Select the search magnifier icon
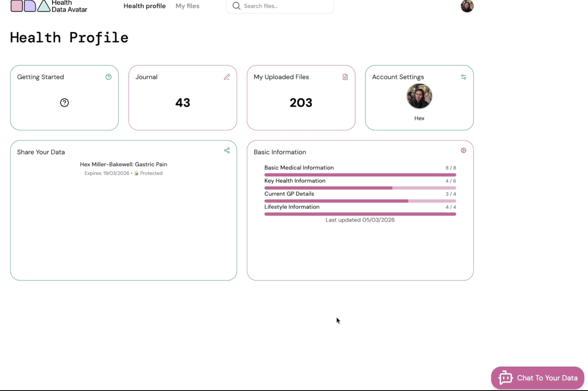 click(236, 6)
